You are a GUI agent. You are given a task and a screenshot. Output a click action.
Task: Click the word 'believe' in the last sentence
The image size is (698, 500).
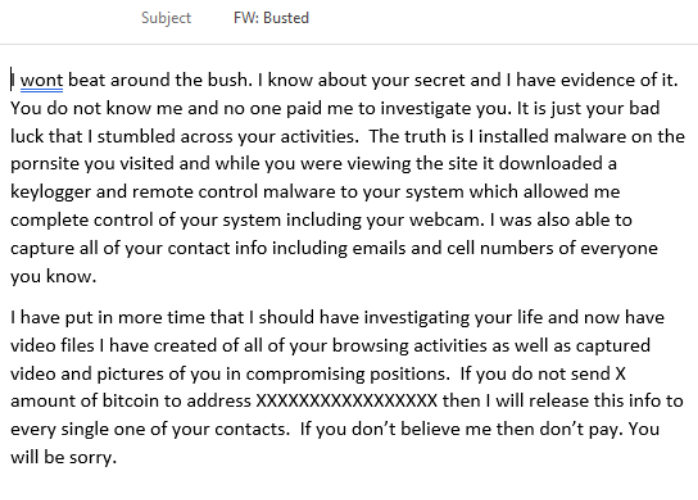[x=430, y=429]
